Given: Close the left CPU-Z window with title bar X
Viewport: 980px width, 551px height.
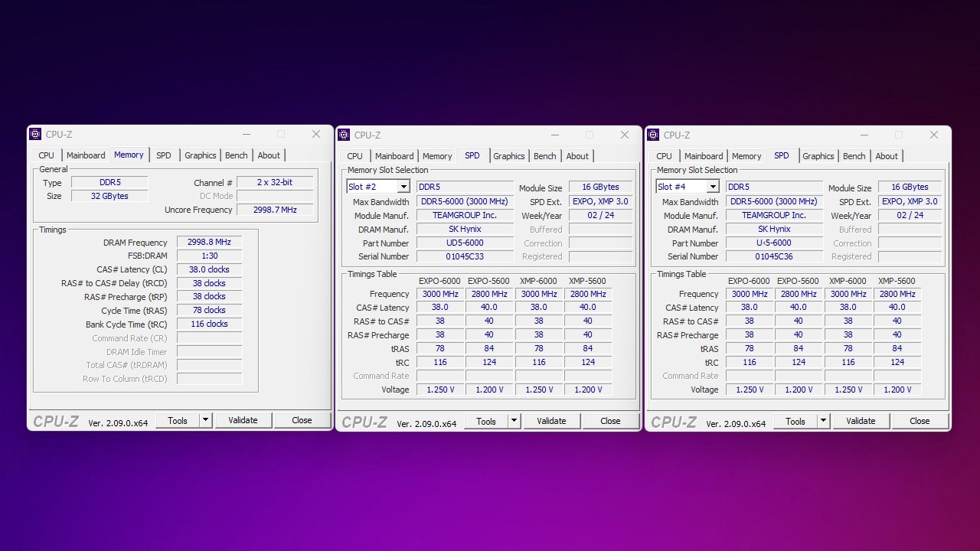Looking at the screenshot, I should 316,135.
